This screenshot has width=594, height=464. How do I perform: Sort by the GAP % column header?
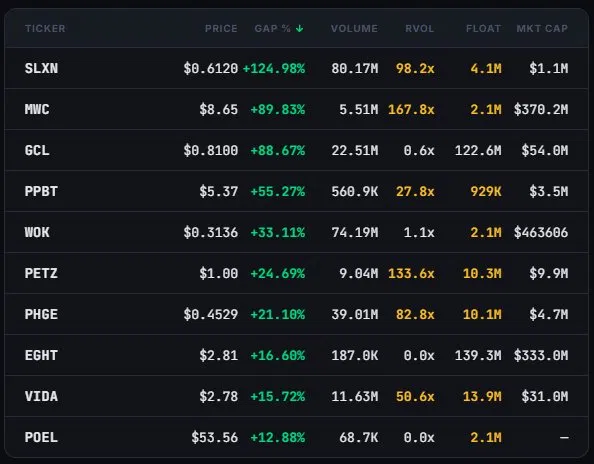[272, 28]
